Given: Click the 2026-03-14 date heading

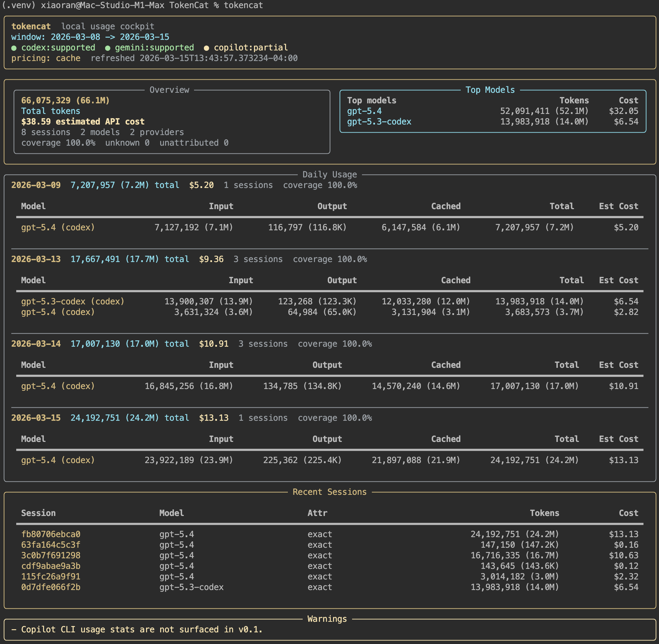Looking at the screenshot, I should 36,344.
